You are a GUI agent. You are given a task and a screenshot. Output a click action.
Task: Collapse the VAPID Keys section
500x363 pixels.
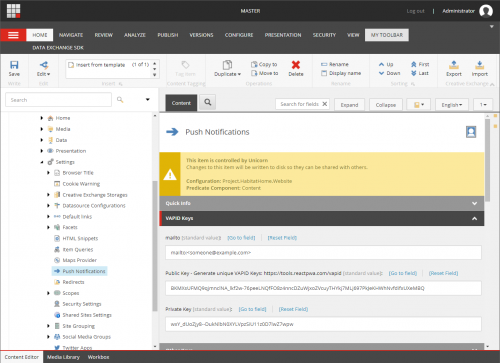click(474, 218)
